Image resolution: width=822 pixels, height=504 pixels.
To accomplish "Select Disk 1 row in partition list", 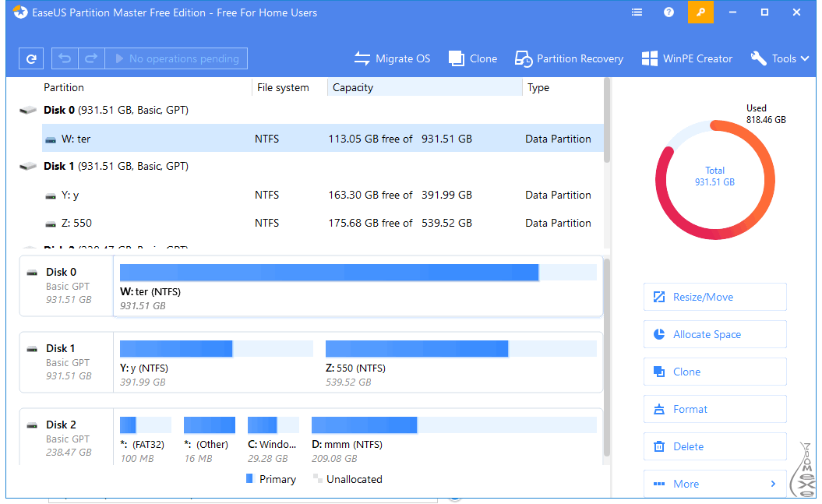I will point(312,166).
